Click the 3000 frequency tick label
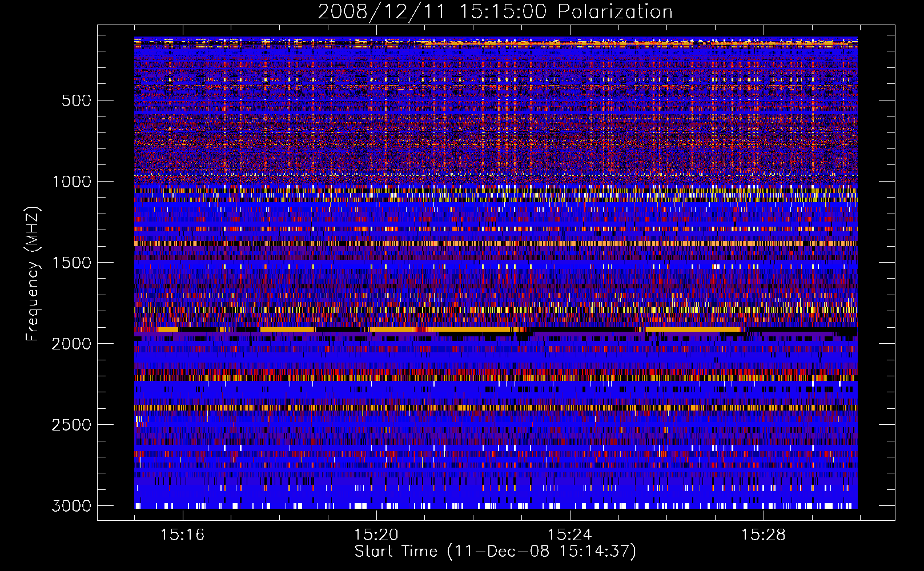This screenshot has height=571, width=924. [x=71, y=506]
